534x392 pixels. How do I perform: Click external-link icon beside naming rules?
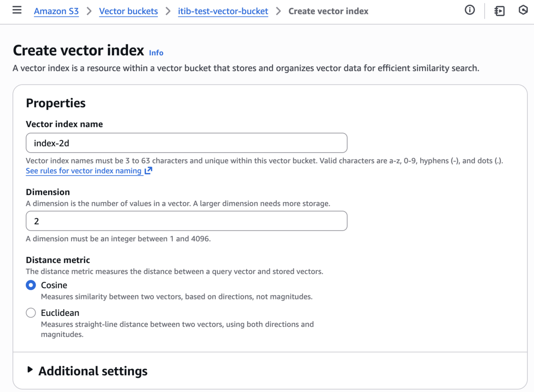tap(149, 170)
